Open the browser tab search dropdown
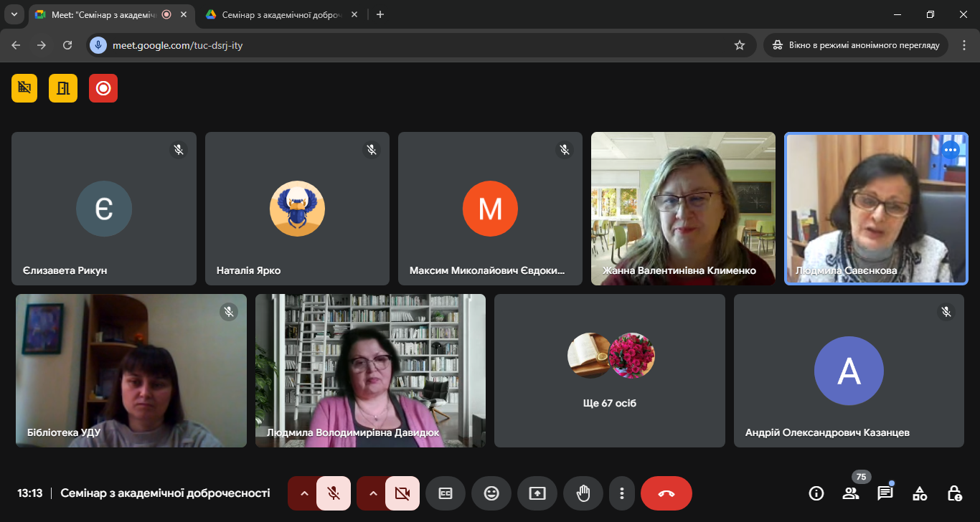980x522 pixels. point(14,14)
